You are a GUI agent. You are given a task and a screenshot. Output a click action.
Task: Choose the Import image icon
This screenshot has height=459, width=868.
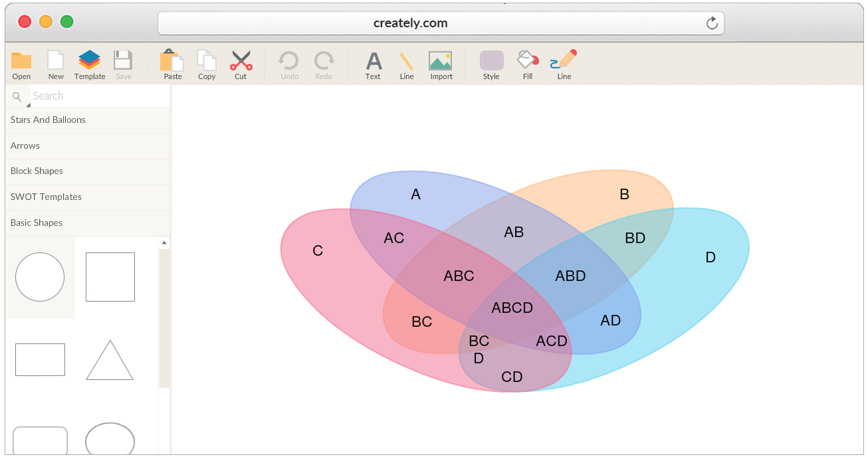coord(441,61)
